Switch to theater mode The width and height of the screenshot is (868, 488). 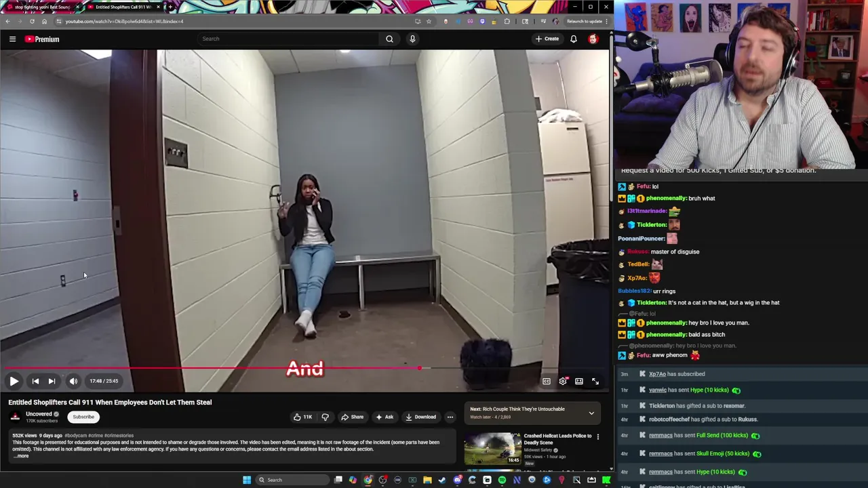(x=579, y=381)
